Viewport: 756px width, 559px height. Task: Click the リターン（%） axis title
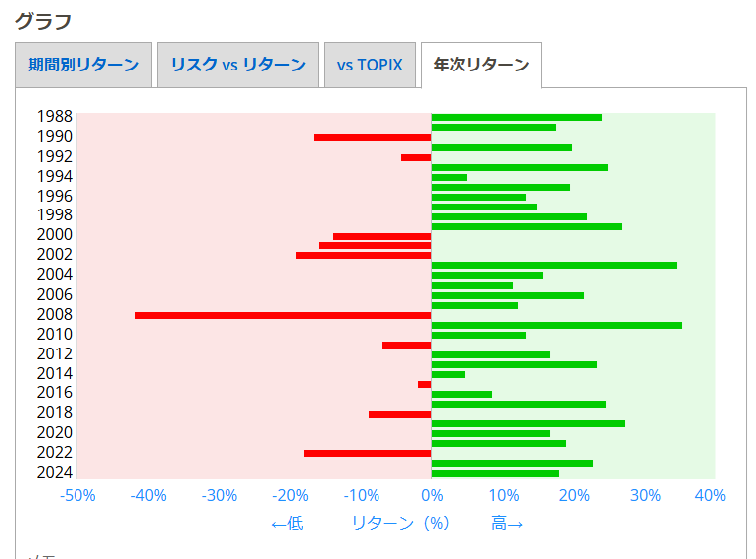click(400, 523)
